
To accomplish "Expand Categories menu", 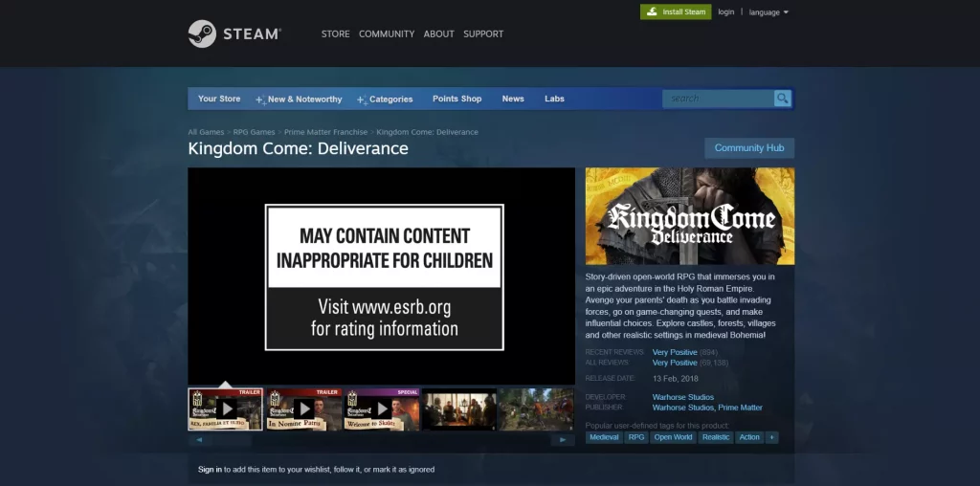I will (x=385, y=99).
